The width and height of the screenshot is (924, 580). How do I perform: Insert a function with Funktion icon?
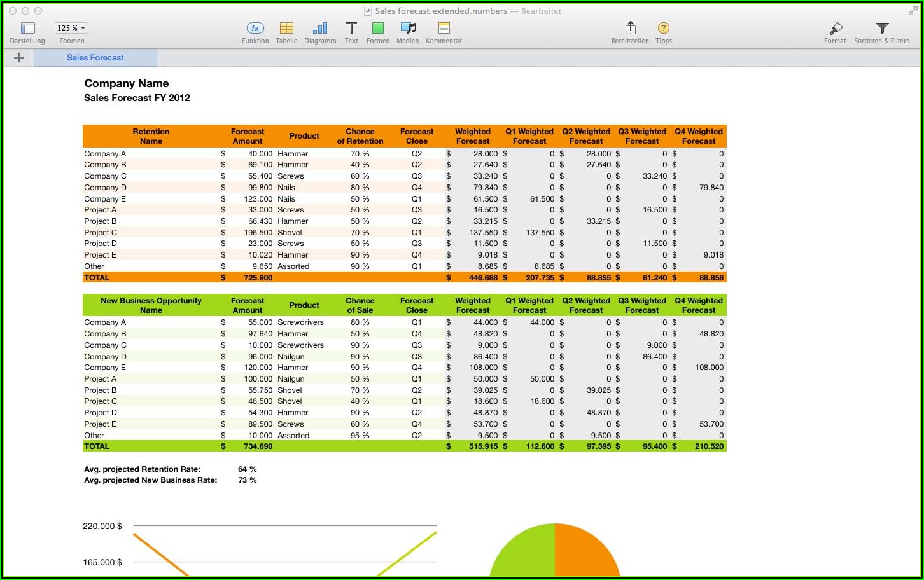[x=255, y=29]
